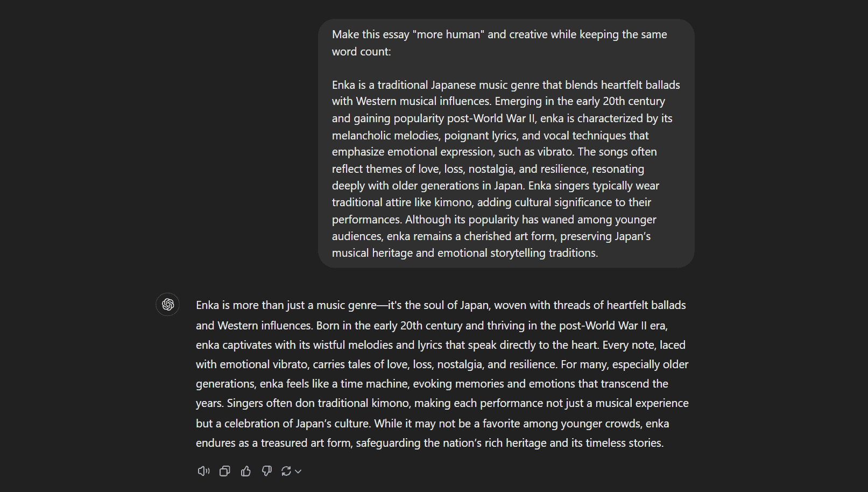Mark the response with thumbs down
868x492 pixels.
(x=267, y=472)
